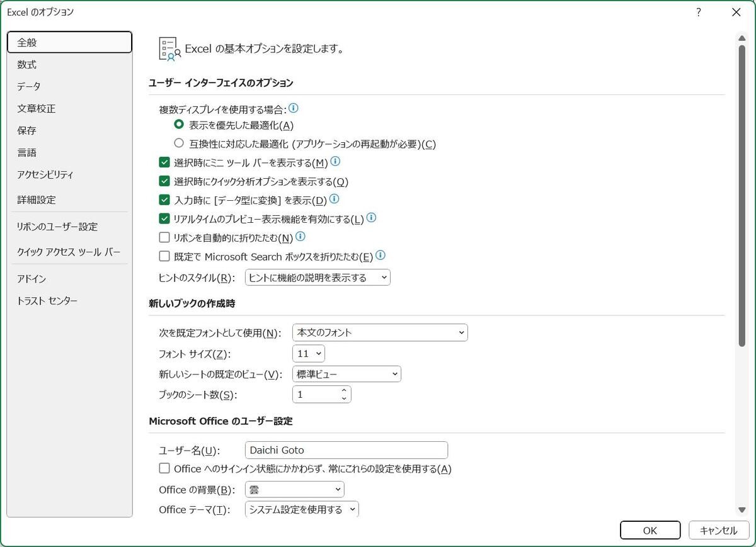Click scrollbar down arrow at bottom
This screenshot has width=756, height=547.
(x=742, y=510)
